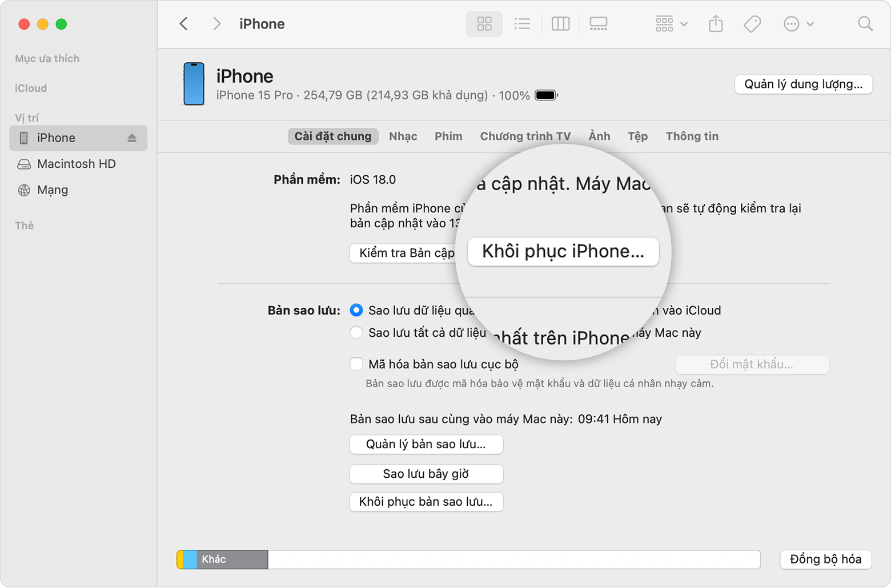Switch to gallery view
Screen dimensions: 891x588
click(x=598, y=24)
